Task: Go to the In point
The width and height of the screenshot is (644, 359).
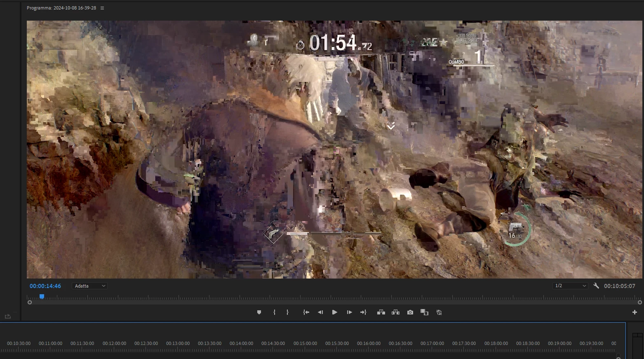Action: pos(306,312)
